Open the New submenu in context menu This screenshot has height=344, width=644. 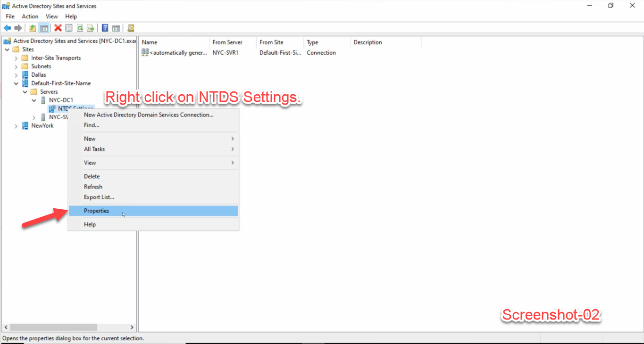pyautogui.click(x=153, y=139)
